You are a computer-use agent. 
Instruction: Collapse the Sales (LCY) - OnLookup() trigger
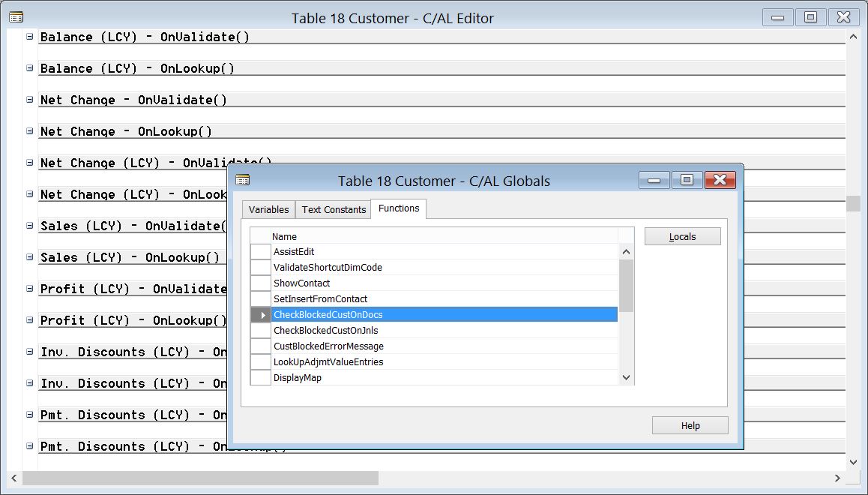[x=30, y=257]
